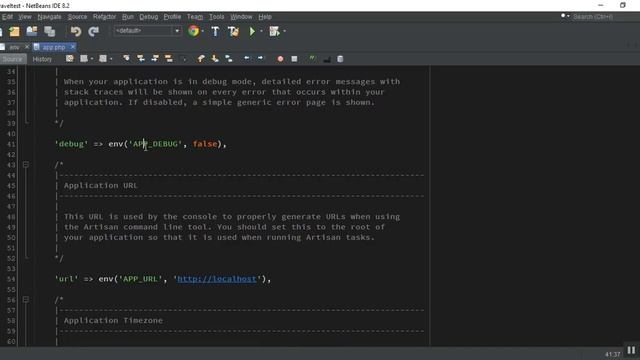640x360 pixels.
Task: Open the <default> configuration combo box
Action: [x=147, y=31]
